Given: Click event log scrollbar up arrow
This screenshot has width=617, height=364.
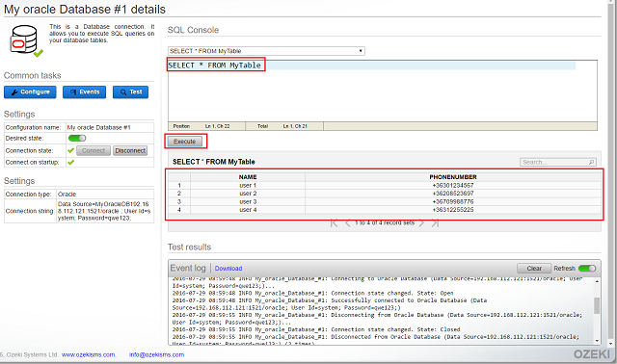Looking at the screenshot, I should pos(597,281).
